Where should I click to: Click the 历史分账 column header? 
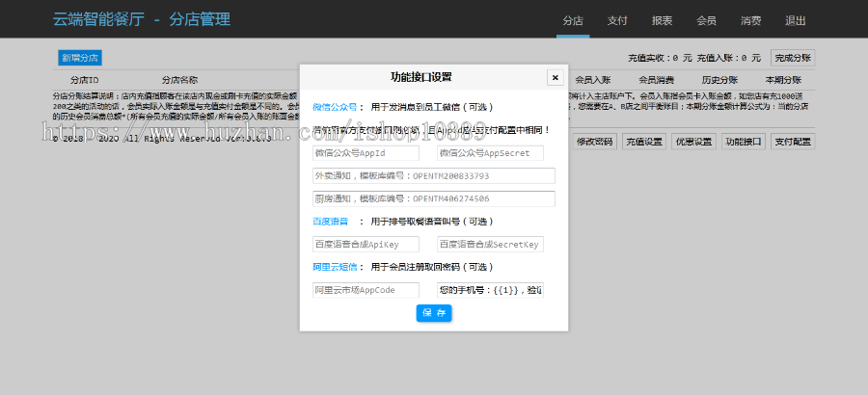[x=719, y=80]
